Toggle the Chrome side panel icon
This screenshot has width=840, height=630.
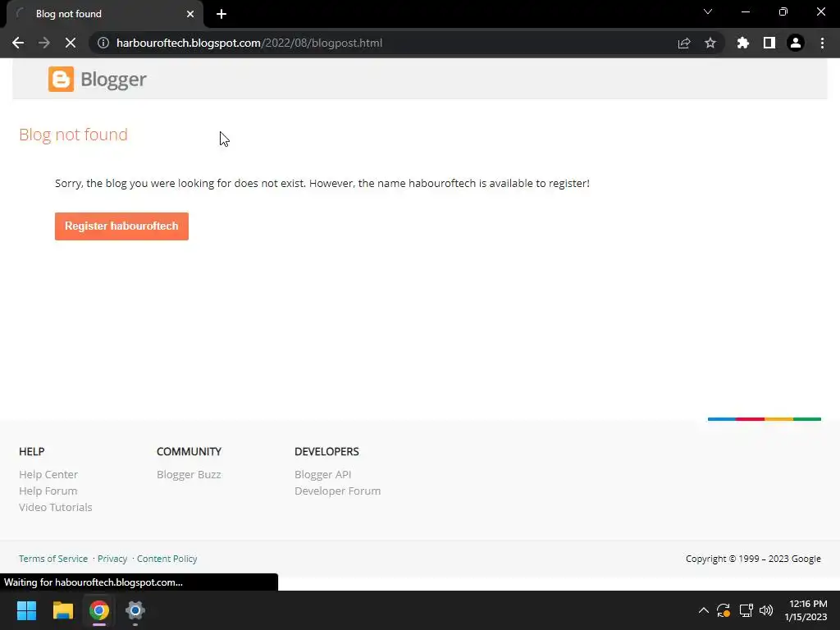tap(769, 43)
